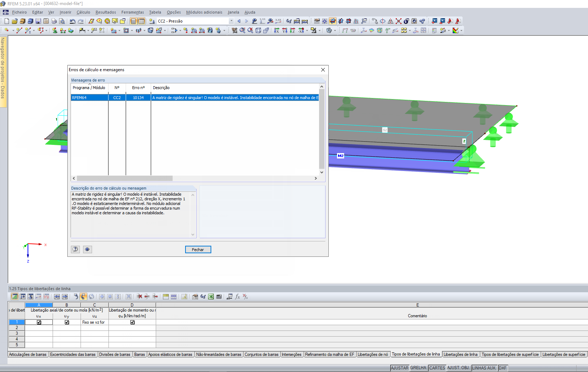Insert new line tool icon
The height and width of the screenshot is (372, 588).
[x=19, y=30]
